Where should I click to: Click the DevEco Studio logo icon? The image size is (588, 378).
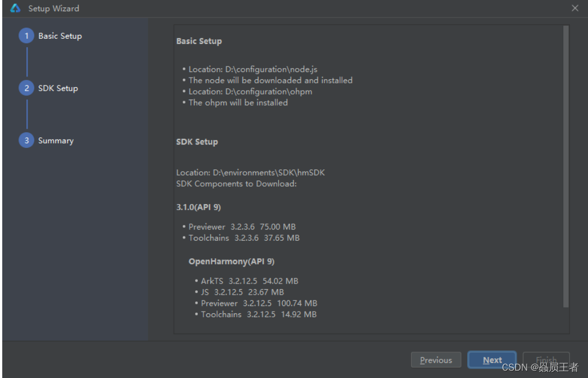(x=15, y=8)
